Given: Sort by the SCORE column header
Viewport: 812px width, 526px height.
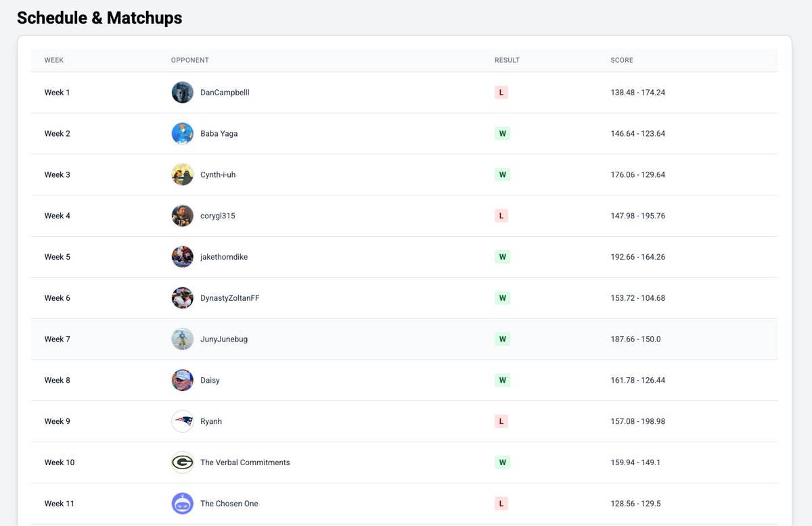Looking at the screenshot, I should tap(621, 60).
